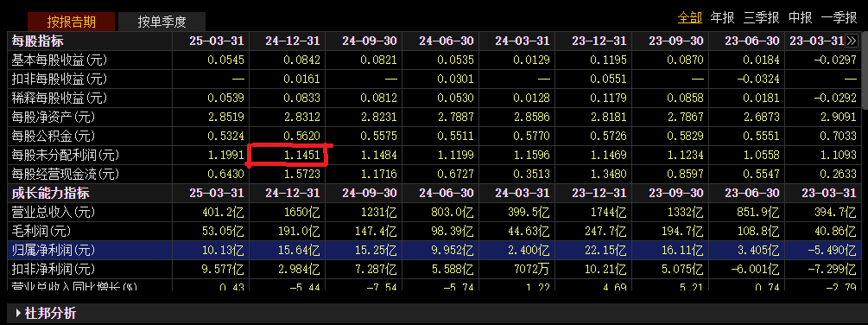Click the 0.1195 basic EPS value
Image resolution: width=868 pixels, height=325 pixels.
point(608,60)
